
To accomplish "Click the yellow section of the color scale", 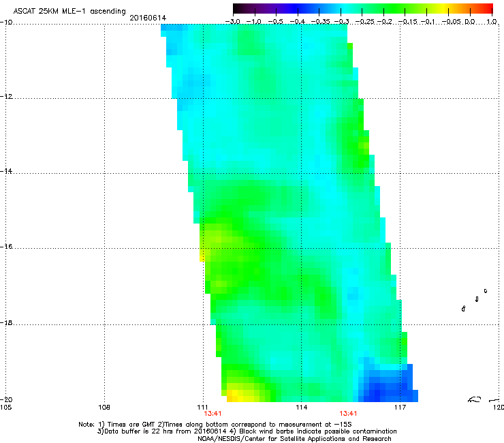I will pyautogui.click(x=444, y=8).
